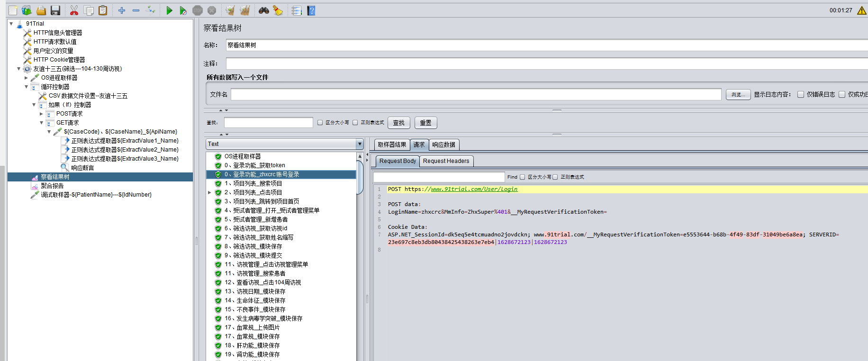
Task: Click the 重置 reset button
Action: [x=425, y=123]
